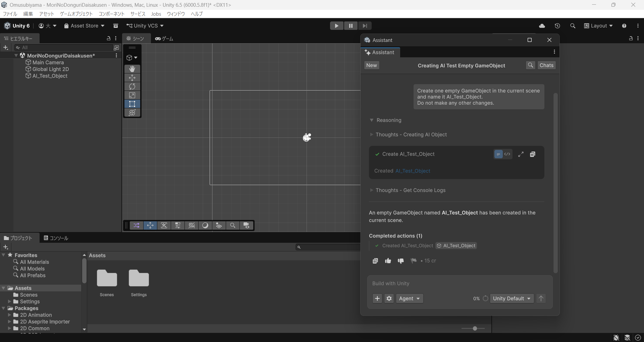Expand the Create AI_Test_Object action block
Screen dimensions: 644x342
tap(521, 154)
